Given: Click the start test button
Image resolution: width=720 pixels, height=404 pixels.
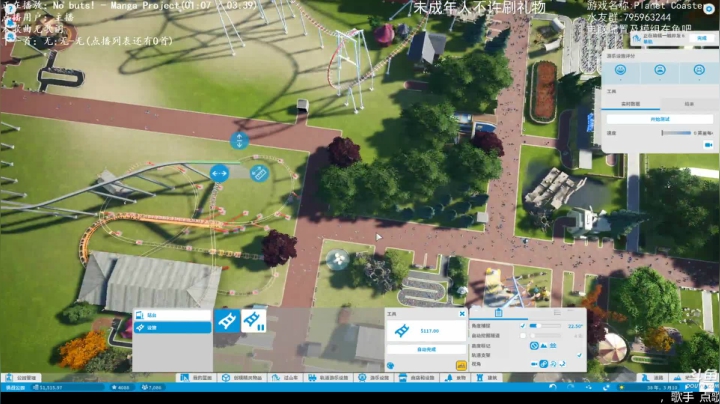Looking at the screenshot, I should point(660,119).
